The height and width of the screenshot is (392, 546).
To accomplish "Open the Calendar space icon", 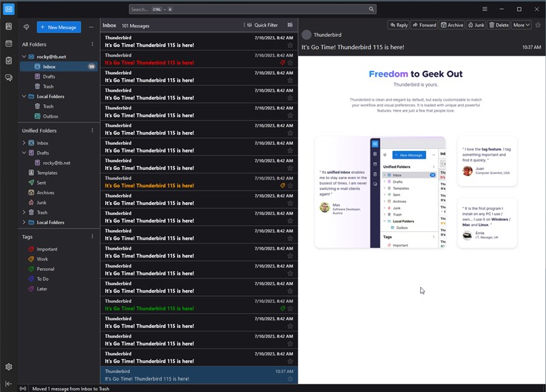I will tap(9, 44).
